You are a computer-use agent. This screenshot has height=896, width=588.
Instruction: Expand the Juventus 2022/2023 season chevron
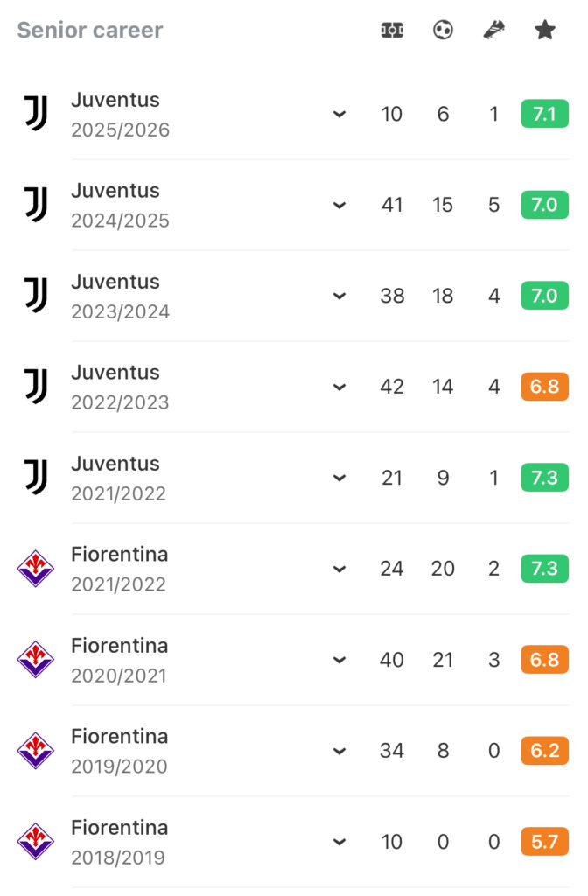coord(339,388)
